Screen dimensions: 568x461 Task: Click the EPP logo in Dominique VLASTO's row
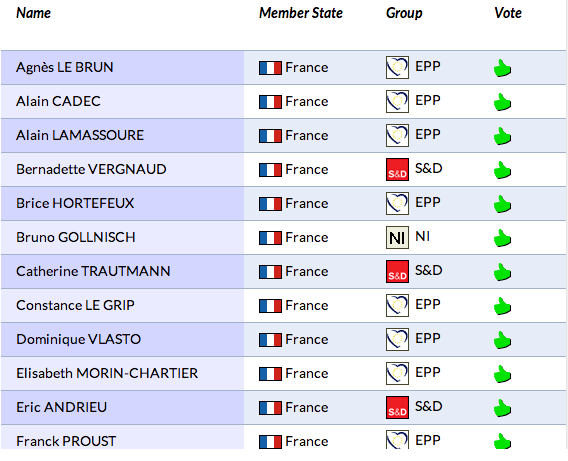coord(397,339)
